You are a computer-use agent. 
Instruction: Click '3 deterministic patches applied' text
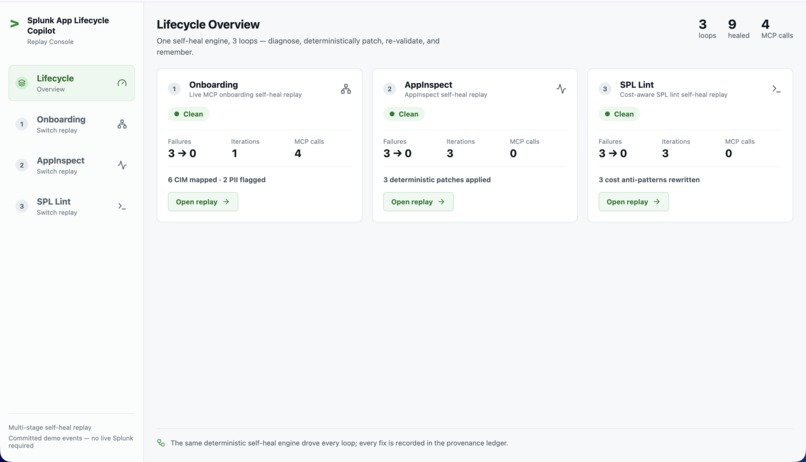(x=437, y=179)
